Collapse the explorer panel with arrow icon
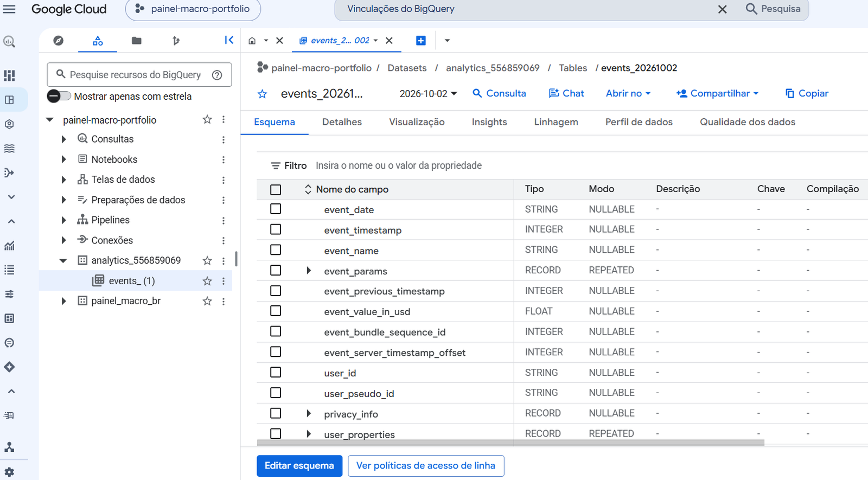 [229, 40]
